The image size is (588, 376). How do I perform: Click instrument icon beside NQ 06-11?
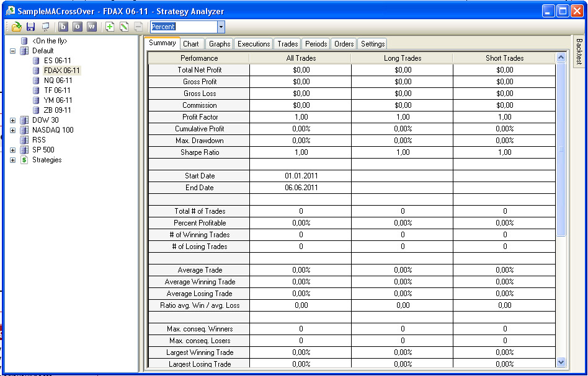click(36, 81)
